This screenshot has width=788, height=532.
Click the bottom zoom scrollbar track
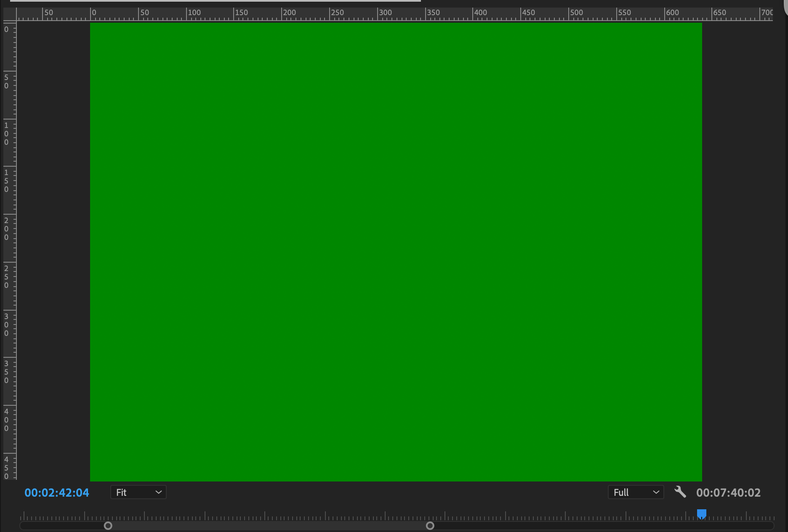269,525
